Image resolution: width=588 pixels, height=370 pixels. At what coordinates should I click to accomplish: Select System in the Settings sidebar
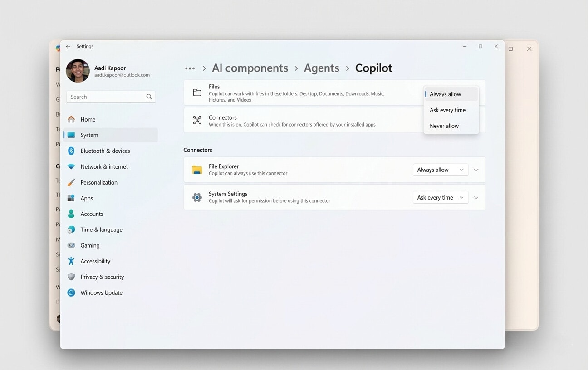[x=89, y=135]
